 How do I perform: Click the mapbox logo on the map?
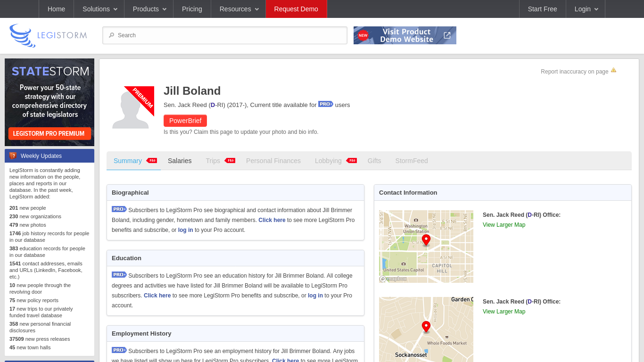(393, 279)
